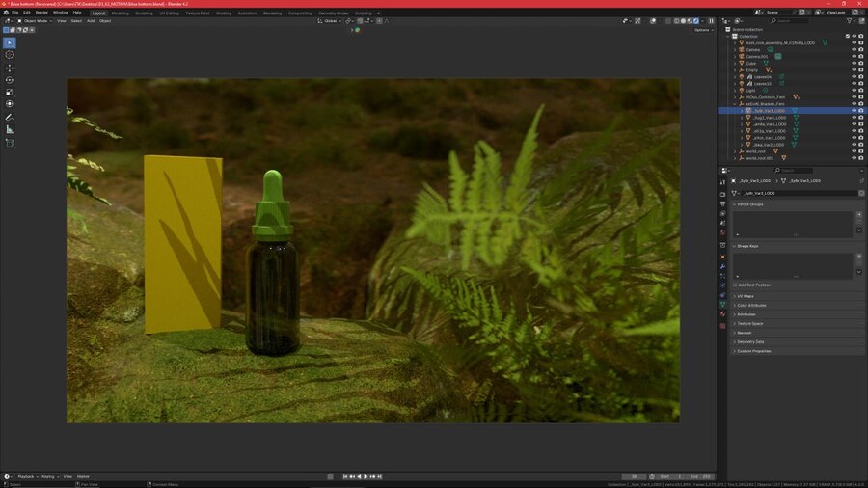Viewport: 868px width, 488px height.
Task: Hide the Cube object in viewport
Action: tap(854, 63)
